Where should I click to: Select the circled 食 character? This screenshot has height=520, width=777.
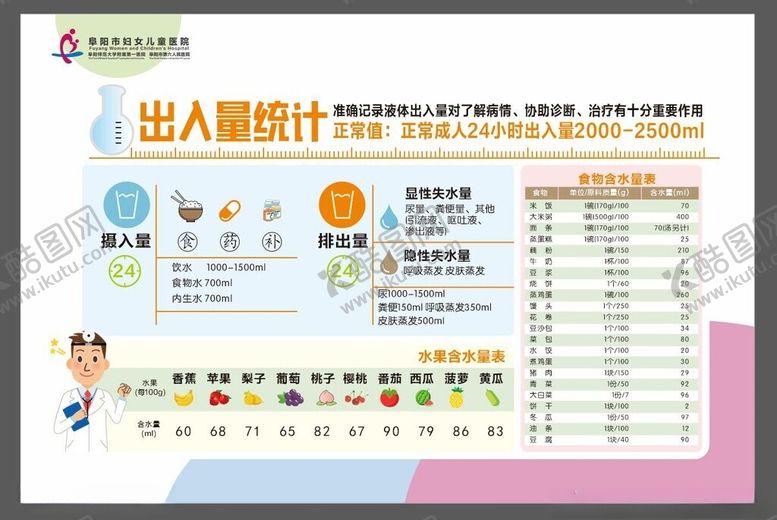[187, 242]
